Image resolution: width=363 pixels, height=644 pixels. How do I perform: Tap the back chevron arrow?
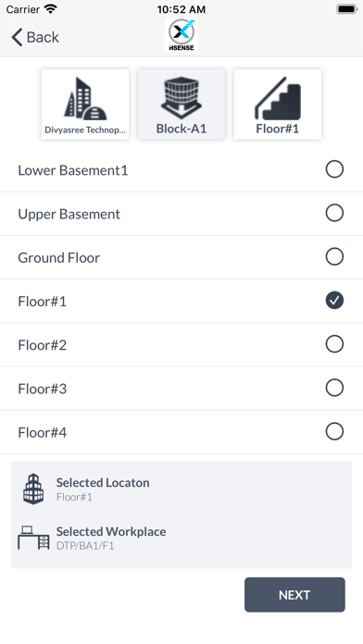click(x=17, y=37)
